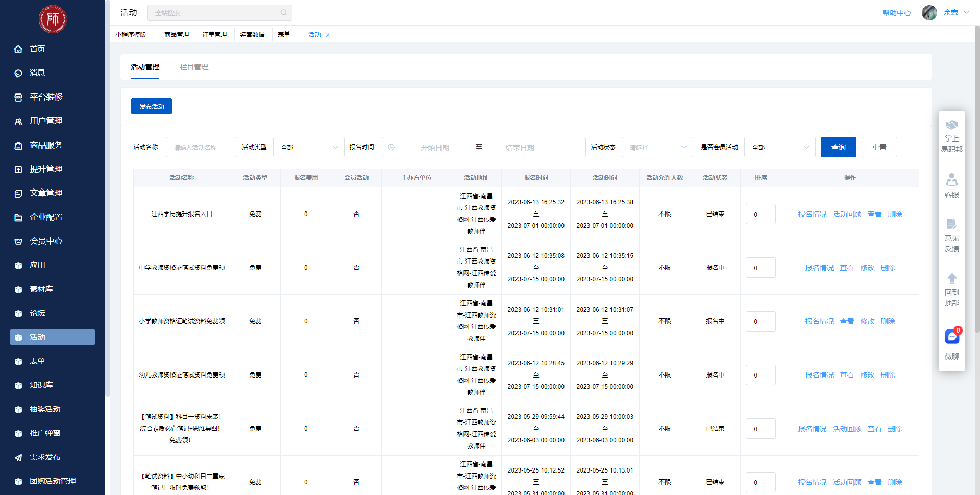The image size is (980, 495).
Task: Click the feedback note icon
Action: [x=952, y=224]
